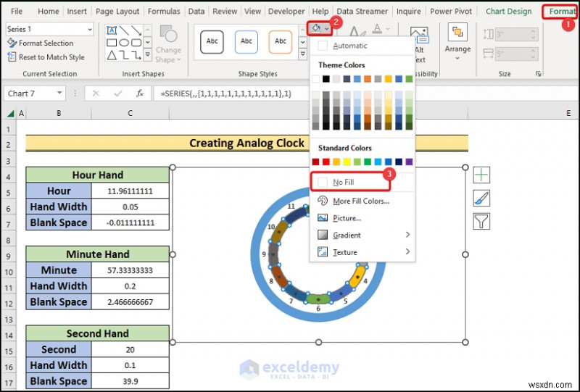This screenshot has width=580, height=392.
Task: Click into the formula bar SERIES formula
Action: (x=226, y=94)
